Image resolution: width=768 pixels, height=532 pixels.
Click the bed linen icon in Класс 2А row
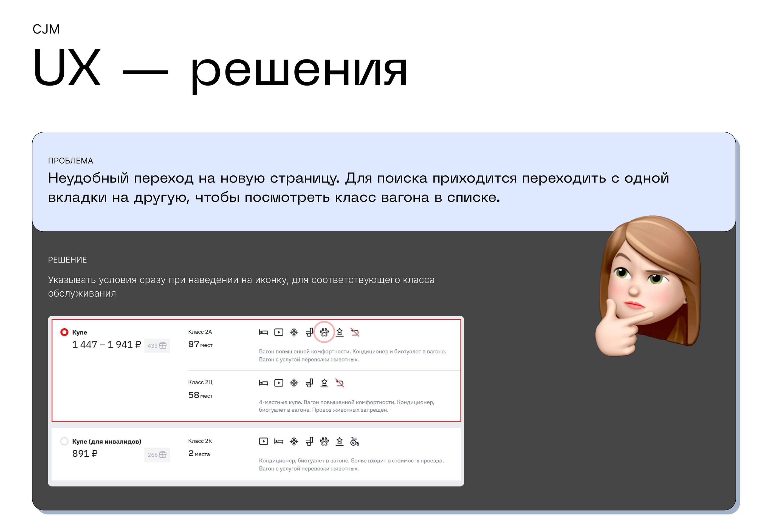[263, 332]
